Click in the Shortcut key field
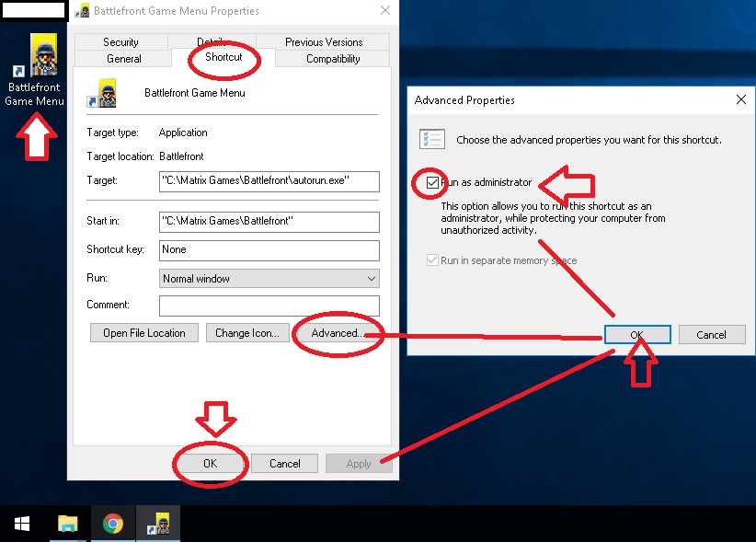756x542 pixels. point(269,250)
